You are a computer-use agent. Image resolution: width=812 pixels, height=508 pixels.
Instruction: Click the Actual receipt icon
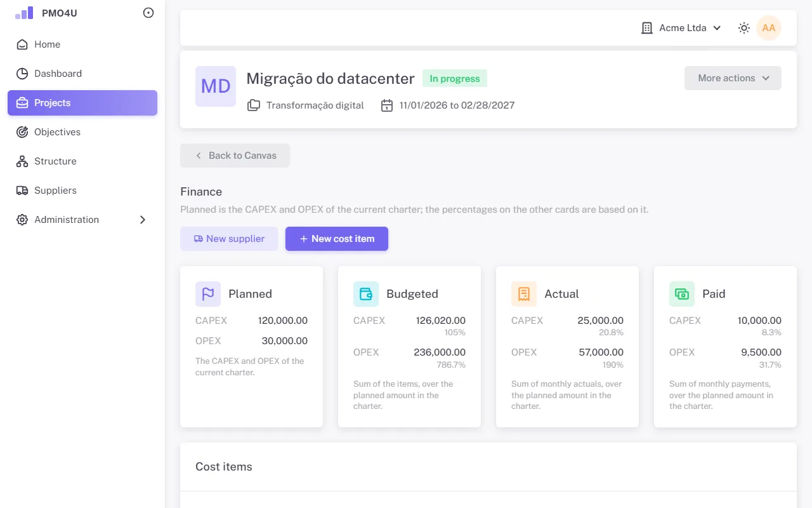click(524, 294)
